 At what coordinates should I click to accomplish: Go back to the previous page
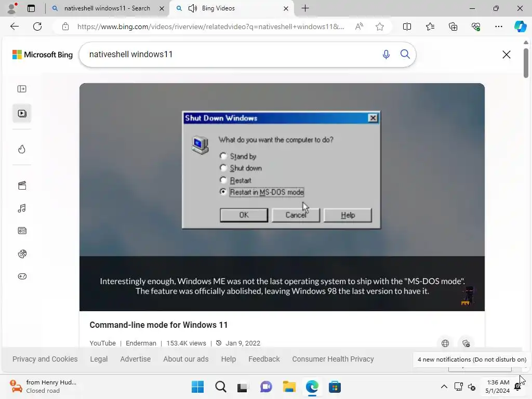tap(15, 26)
